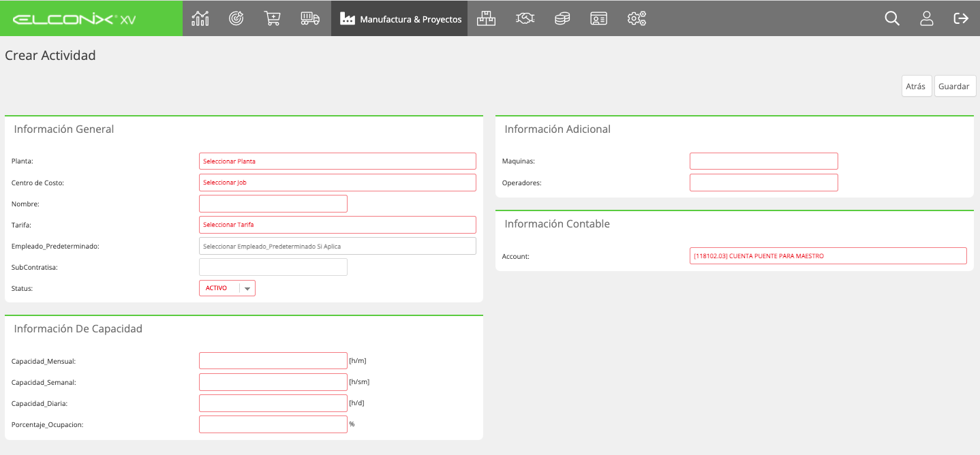The image size is (980, 455).
Task: Click into the Capacidad_Mensual field
Action: (x=273, y=361)
